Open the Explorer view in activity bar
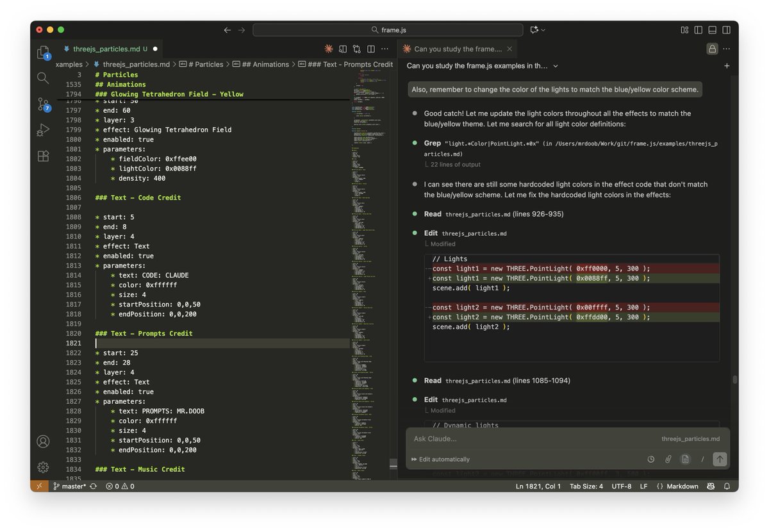Image resolution: width=769 pixels, height=532 pixels. (43, 52)
